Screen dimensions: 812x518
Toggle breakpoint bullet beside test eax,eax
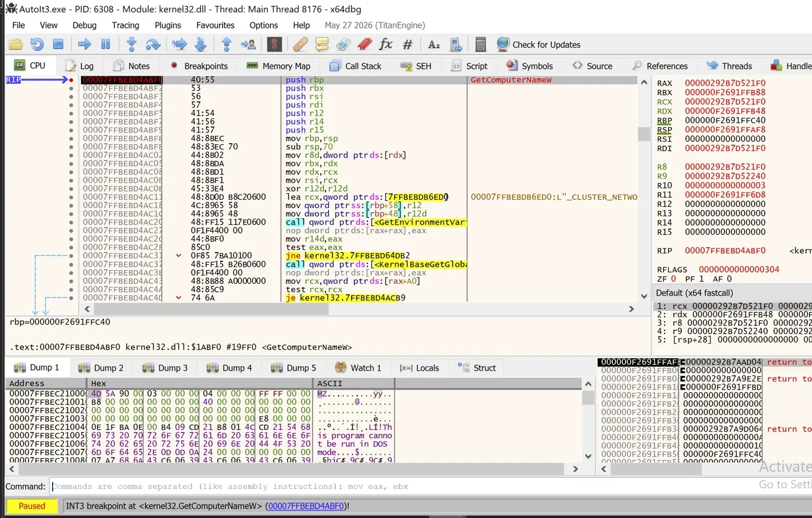pos(72,247)
